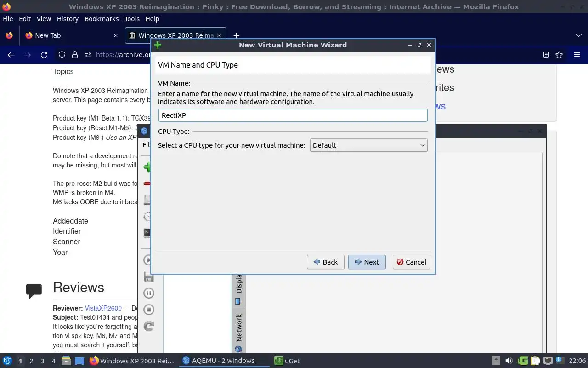Image resolution: width=588 pixels, height=368 pixels.
Task: Reset the virtual machine in AQEMU
Action: click(x=148, y=326)
